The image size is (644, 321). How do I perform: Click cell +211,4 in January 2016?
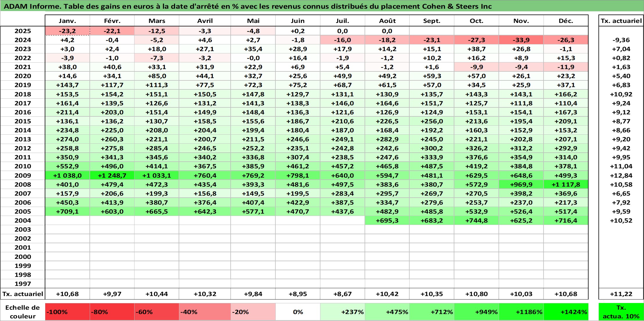pyautogui.click(x=67, y=112)
